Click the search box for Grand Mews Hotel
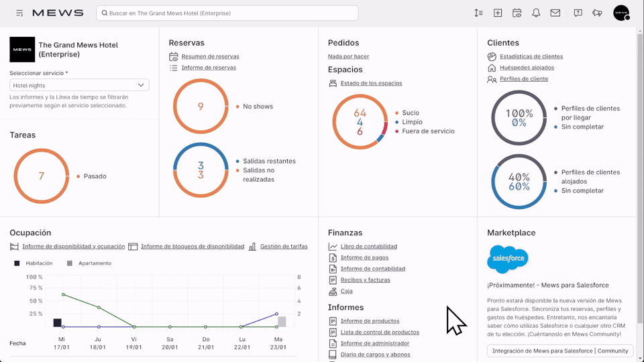 coord(228,13)
